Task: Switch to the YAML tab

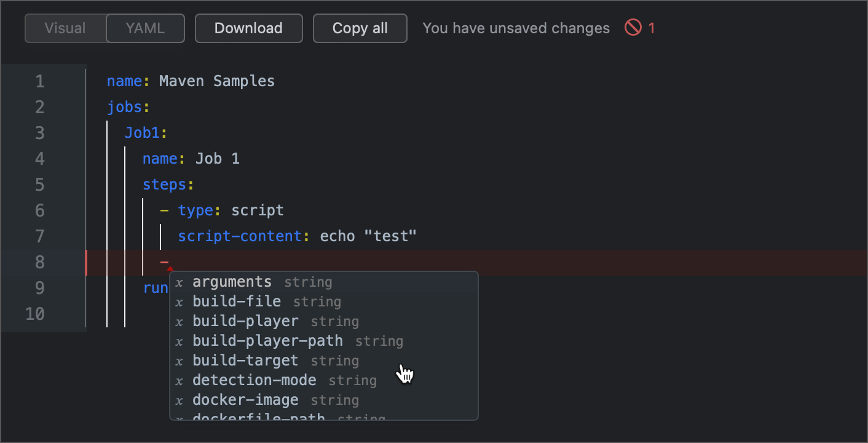Action: (144, 28)
